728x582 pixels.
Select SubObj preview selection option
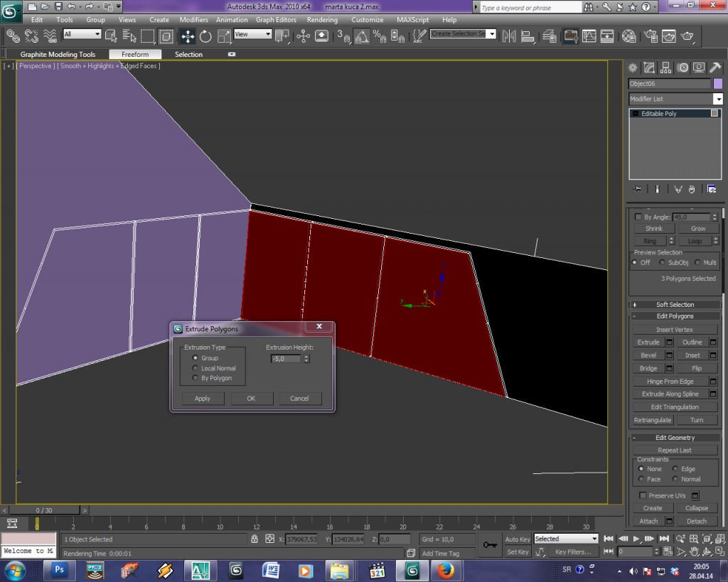[663, 262]
